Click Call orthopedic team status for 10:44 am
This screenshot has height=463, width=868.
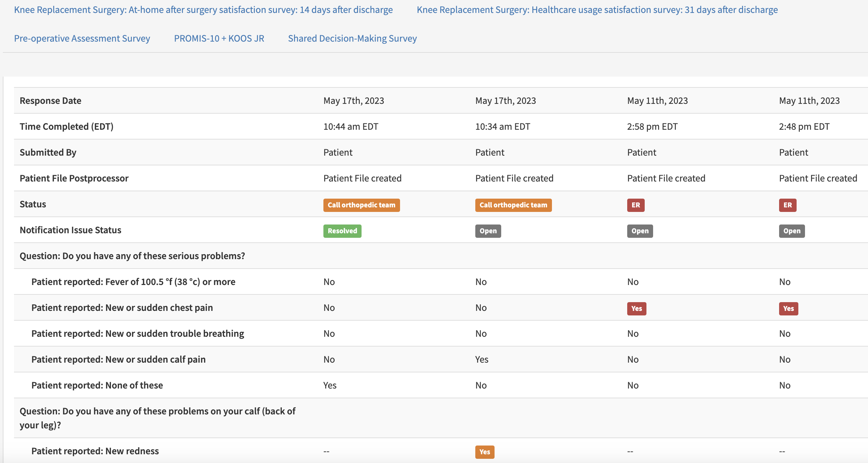[361, 205]
